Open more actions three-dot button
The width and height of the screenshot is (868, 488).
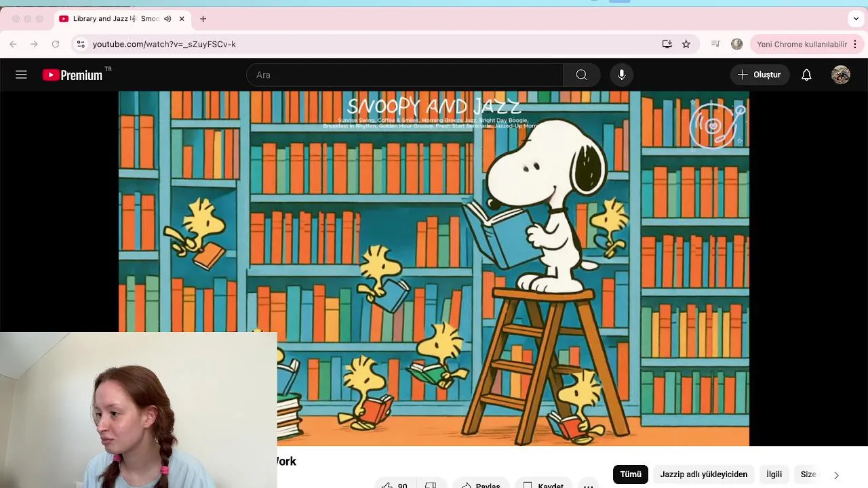pos(589,485)
